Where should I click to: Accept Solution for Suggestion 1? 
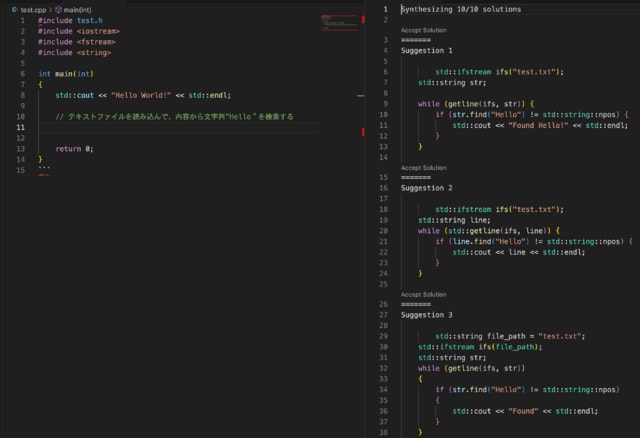pos(423,30)
